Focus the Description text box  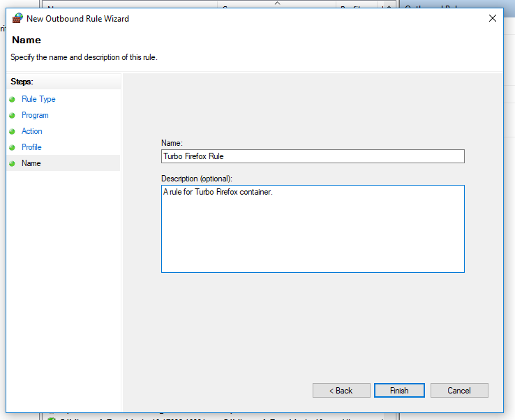point(312,228)
